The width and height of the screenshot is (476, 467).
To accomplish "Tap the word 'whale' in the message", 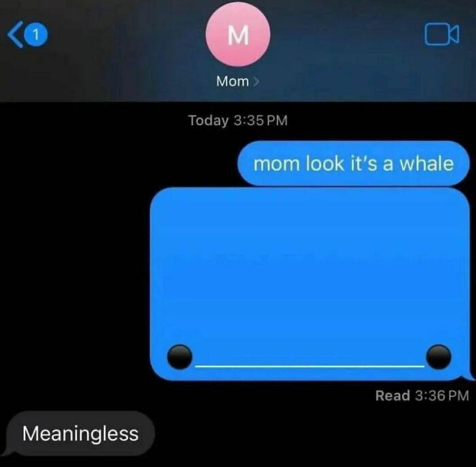I will pos(426,163).
